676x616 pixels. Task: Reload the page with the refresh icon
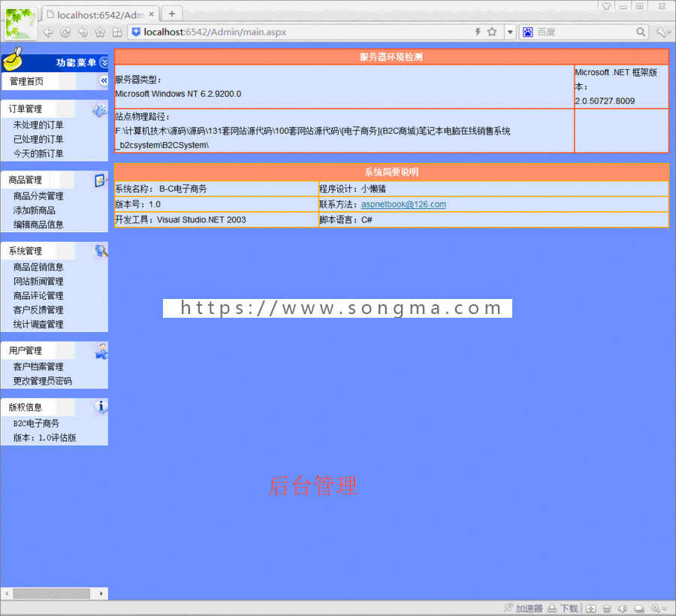point(65,32)
